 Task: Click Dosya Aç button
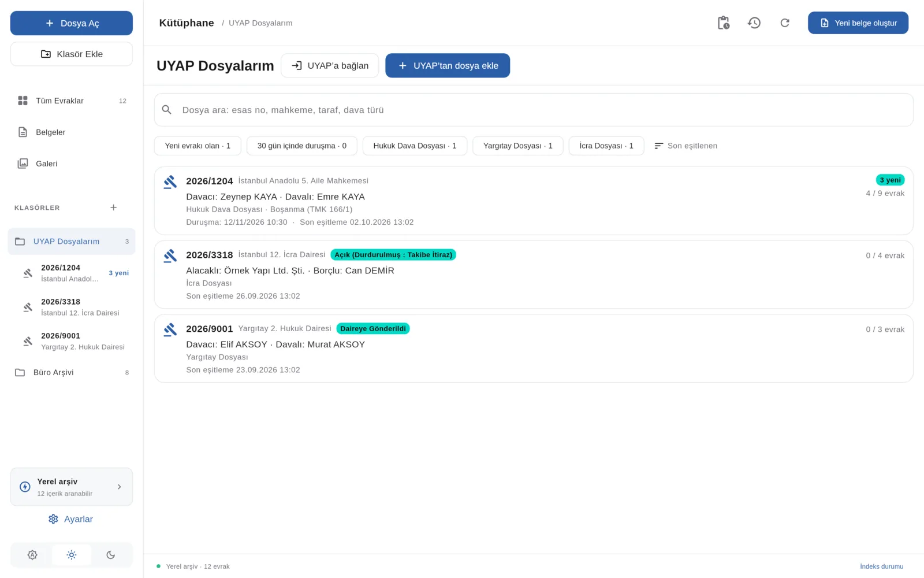(72, 23)
